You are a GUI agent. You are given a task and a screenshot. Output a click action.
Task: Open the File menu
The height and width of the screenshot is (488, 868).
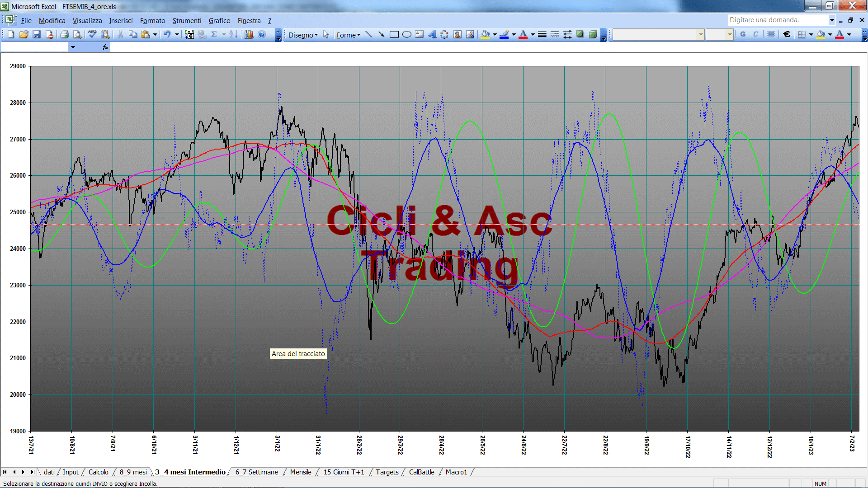click(26, 21)
